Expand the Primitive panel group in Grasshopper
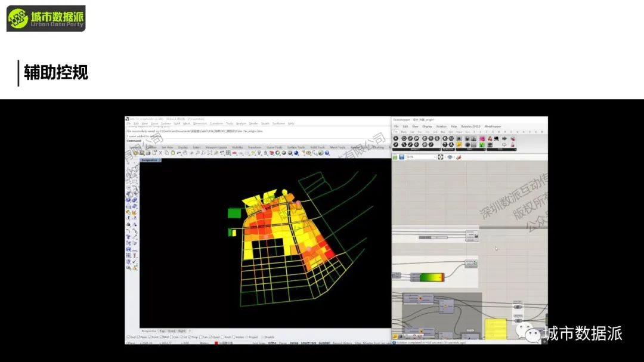644x362 pixels. (448, 149)
